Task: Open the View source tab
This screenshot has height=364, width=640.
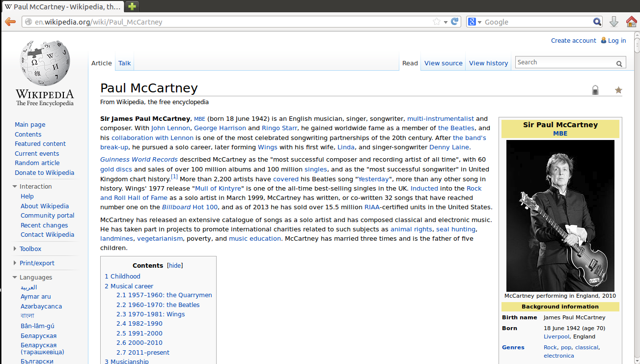Action: 444,63
